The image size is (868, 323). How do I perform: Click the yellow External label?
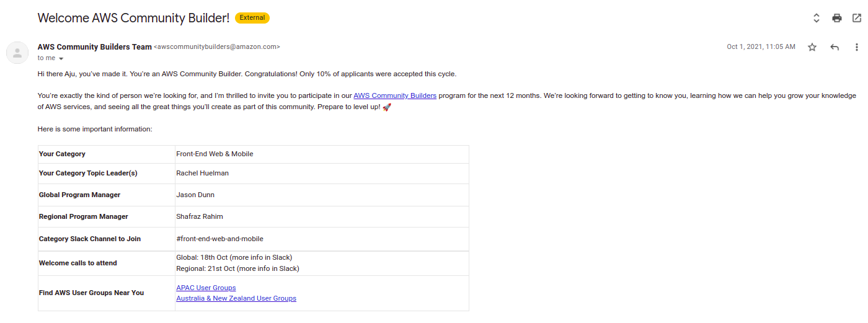coord(252,17)
